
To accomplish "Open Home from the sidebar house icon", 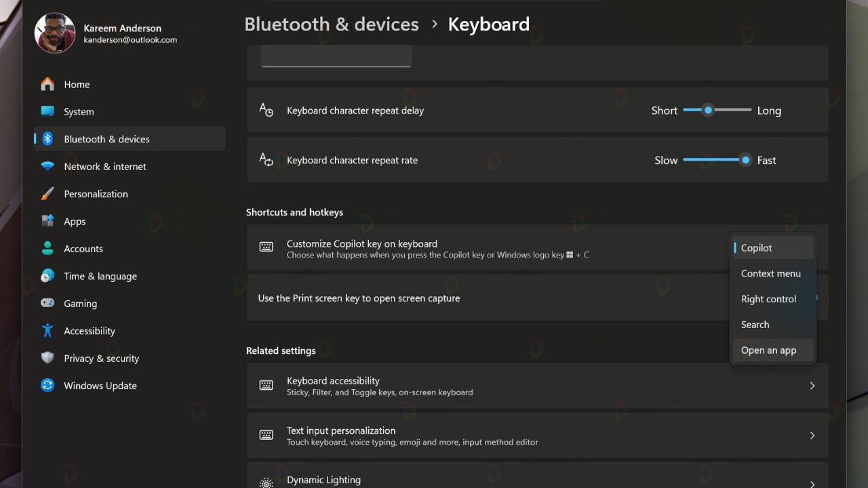I will 47,84.
